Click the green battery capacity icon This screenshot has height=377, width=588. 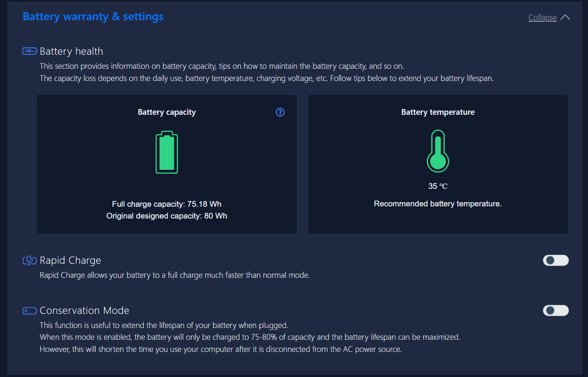click(x=167, y=152)
